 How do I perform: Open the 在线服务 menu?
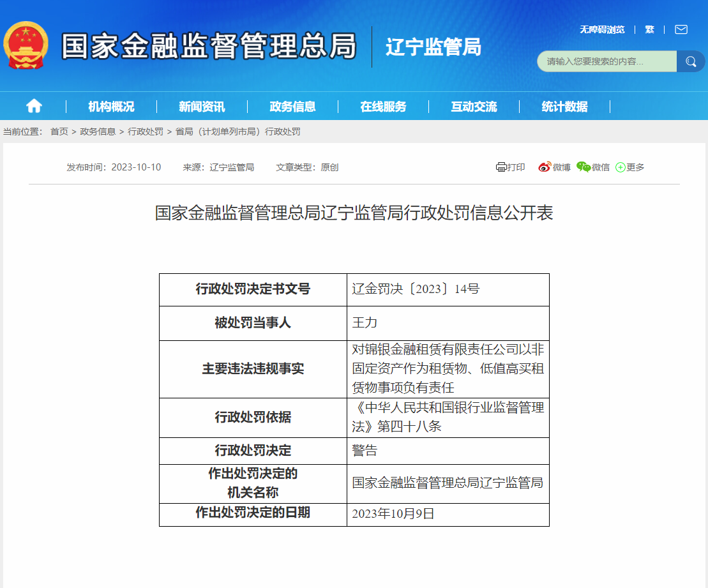coord(383,107)
